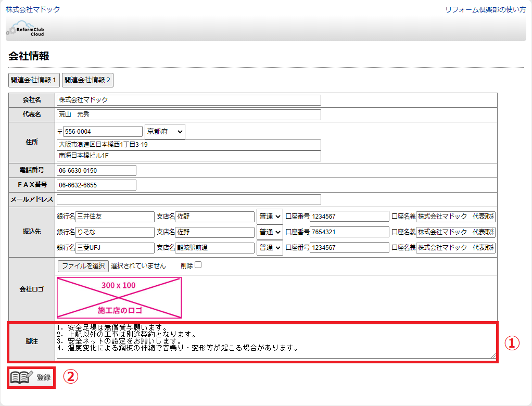This screenshot has width=532, height=406.
Task: Click the book-and-pencil 登録 icon
Action: [22, 377]
